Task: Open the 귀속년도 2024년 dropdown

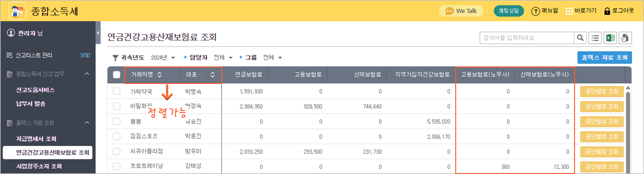Action: pyautogui.click(x=163, y=58)
